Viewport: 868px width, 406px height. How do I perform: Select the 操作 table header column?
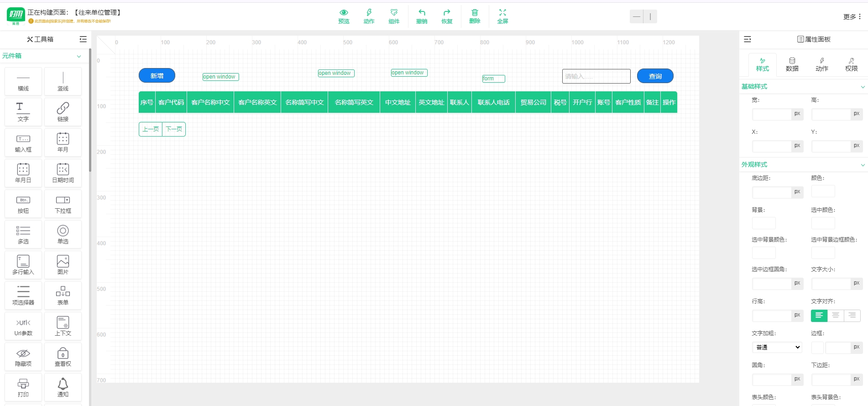tap(669, 102)
